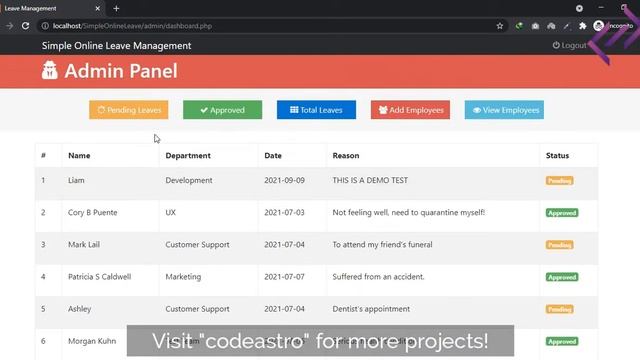The width and height of the screenshot is (640, 360).
Task: Bookmark this page with the star icon
Action: [x=500, y=26]
